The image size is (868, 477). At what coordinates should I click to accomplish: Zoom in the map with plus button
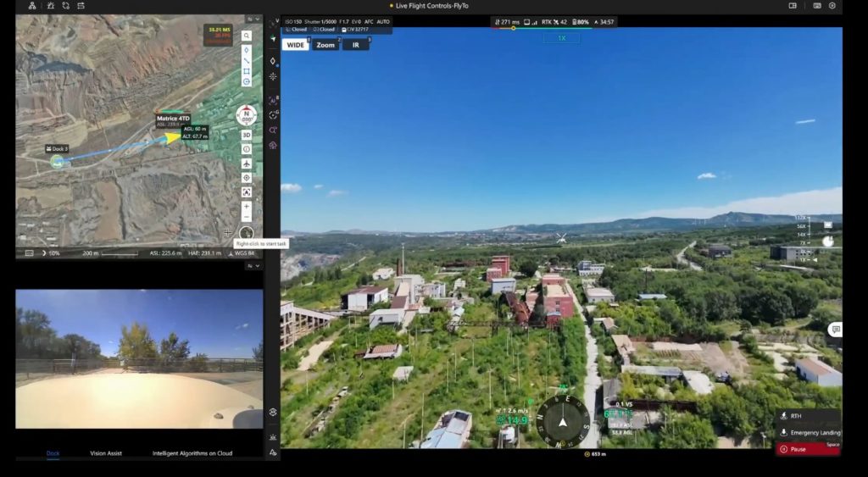[247, 206]
